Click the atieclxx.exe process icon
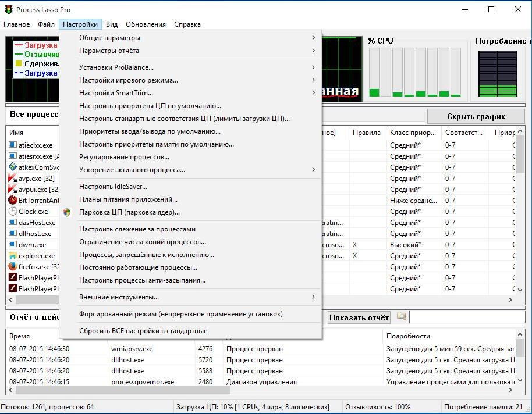Image resolution: width=532 pixels, height=414 pixels. coord(13,145)
